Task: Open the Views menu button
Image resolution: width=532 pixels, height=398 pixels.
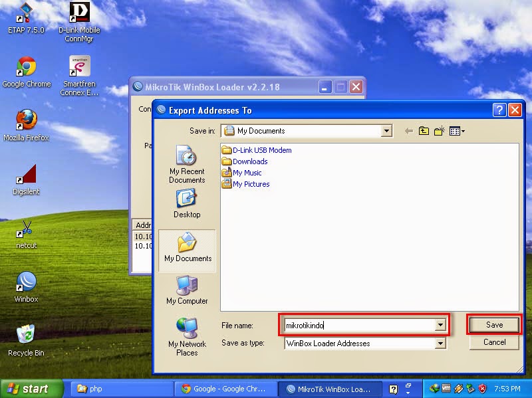Action: click(457, 131)
